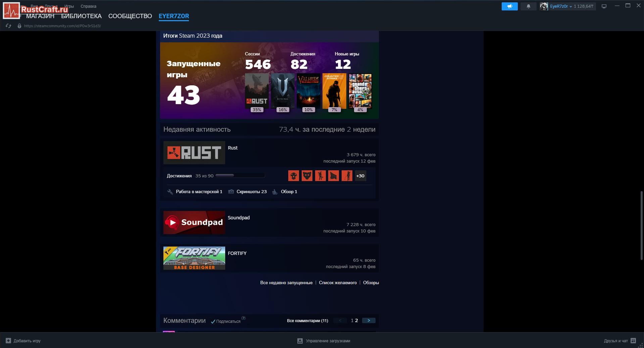644x348 pixels.
Task: Click the Friends and chat icon
Action: coord(633,341)
